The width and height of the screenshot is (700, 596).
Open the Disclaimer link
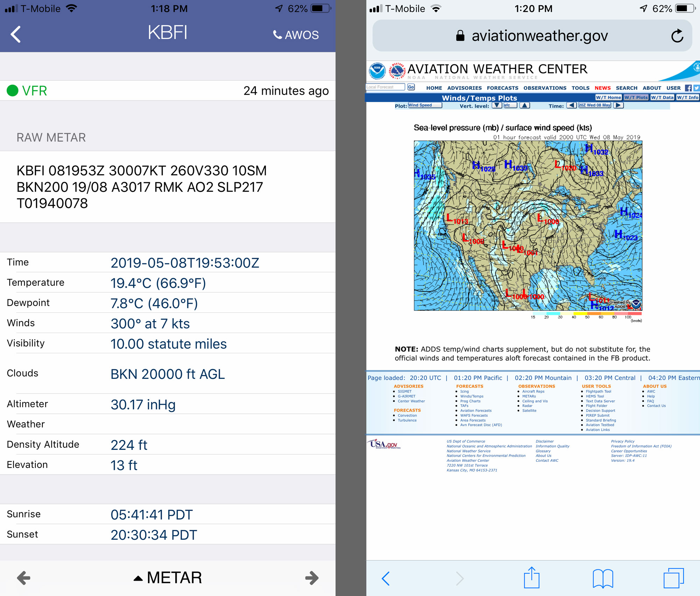coord(545,442)
